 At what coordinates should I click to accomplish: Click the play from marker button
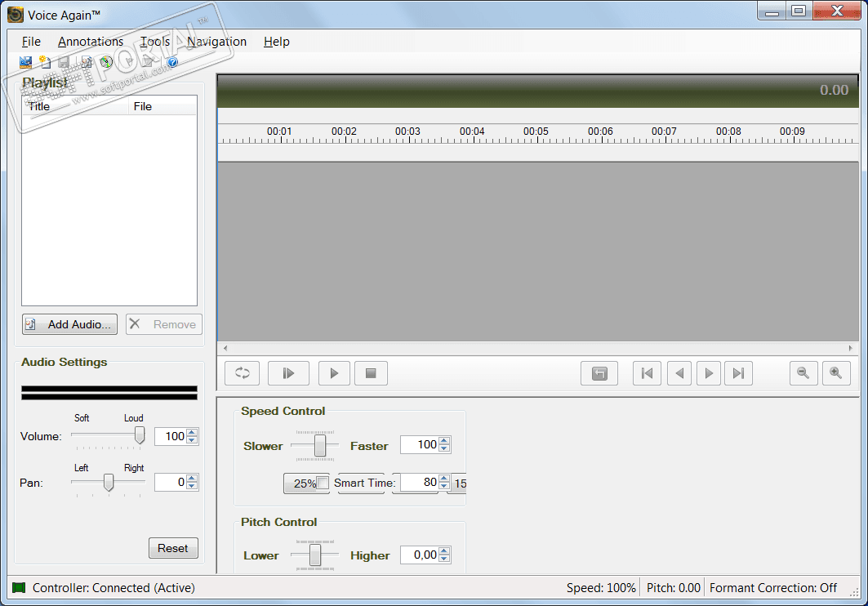pos(288,373)
